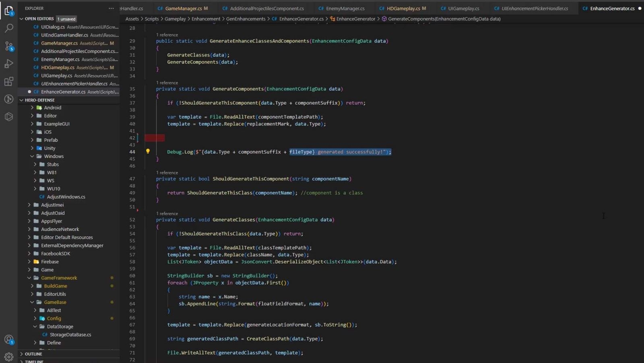The width and height of the screenshot is (644, 363).
Task: Open the Manage gear icon
Action: pos(9,357)
